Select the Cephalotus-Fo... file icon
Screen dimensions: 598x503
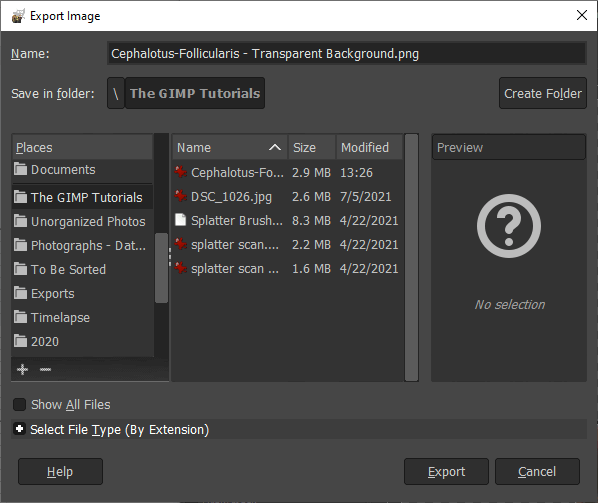(180, 172)
